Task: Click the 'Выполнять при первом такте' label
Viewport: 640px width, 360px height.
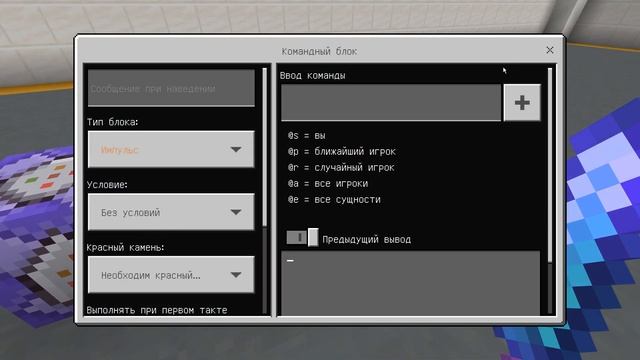Action: point(157,310)
